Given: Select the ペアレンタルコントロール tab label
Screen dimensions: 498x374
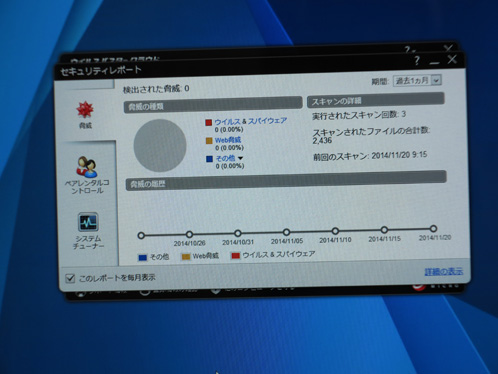Looking at the screenshot, I should click(87, 187).
